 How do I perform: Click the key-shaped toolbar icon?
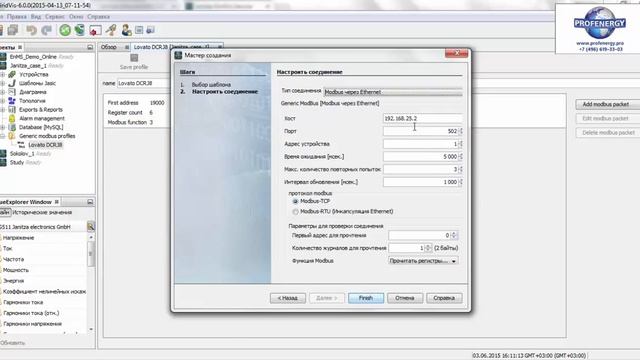(x=111, y=30)
